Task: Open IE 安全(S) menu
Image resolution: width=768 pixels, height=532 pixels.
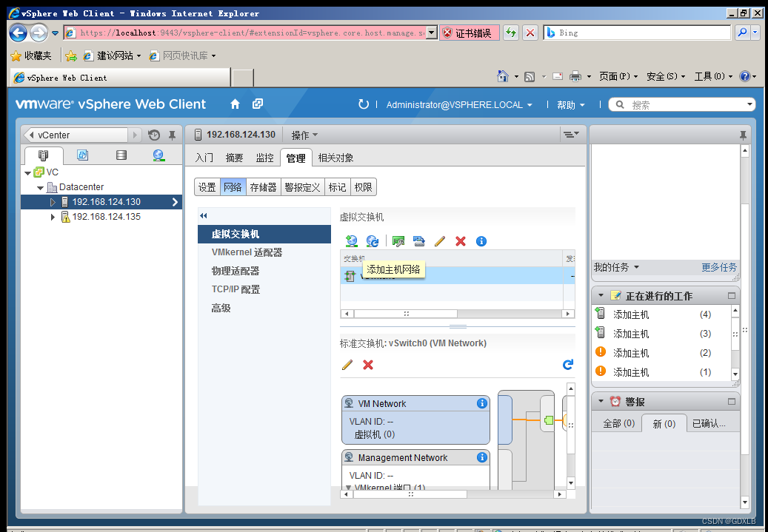Action: (666, 76)
